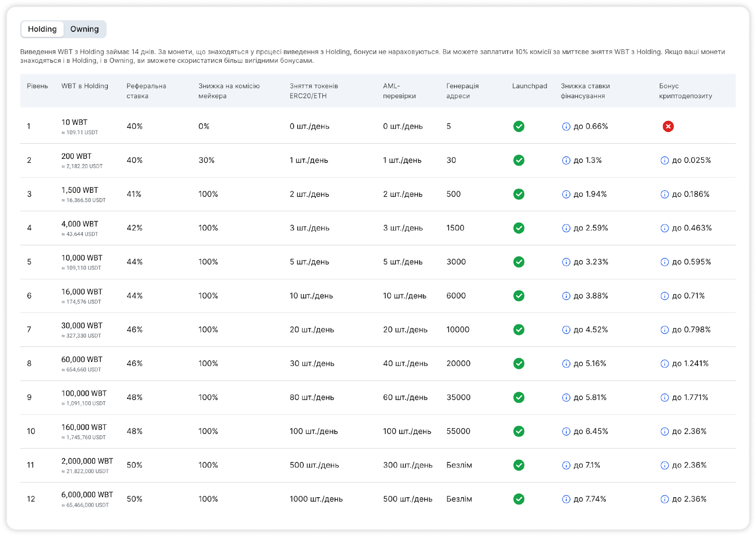Open info icon beside до 0.186%
This screenshot has width=756, height=536.
point(664,194)
